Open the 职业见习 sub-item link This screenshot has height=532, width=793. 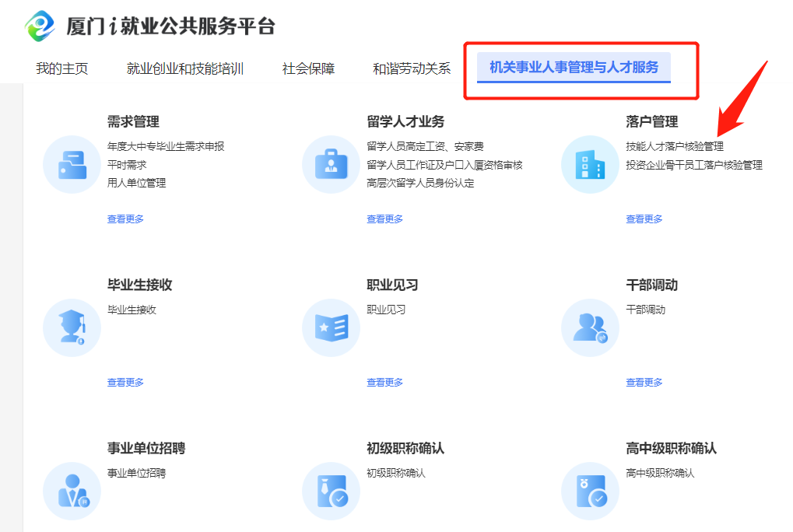[x=386, y=310]
